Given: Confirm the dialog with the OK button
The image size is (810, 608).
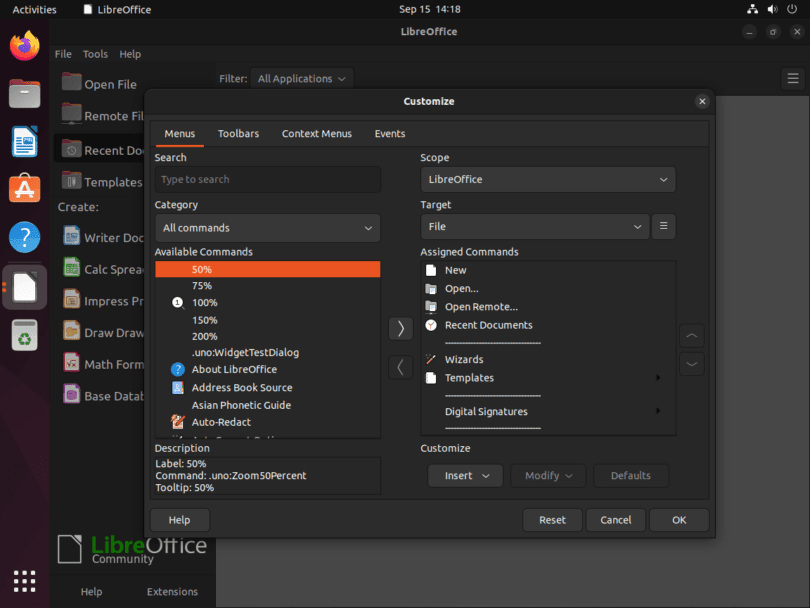Looking at the screenshot, I should (x=679, y=520).
